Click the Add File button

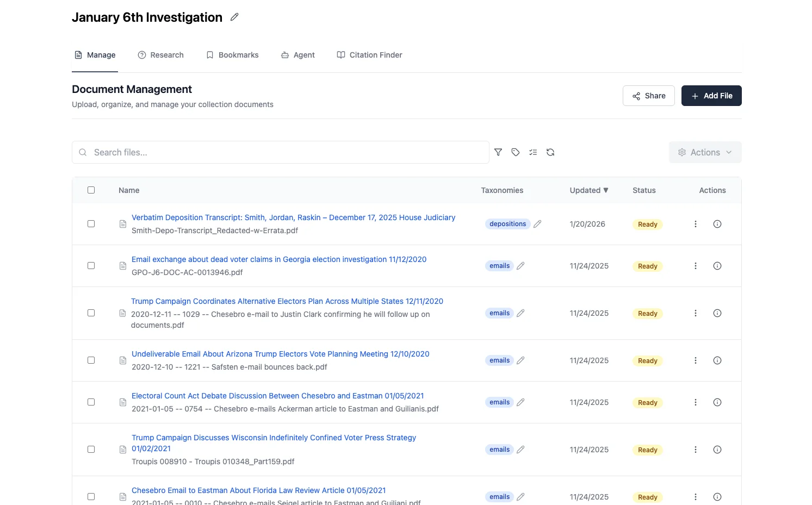click(711, 96)
